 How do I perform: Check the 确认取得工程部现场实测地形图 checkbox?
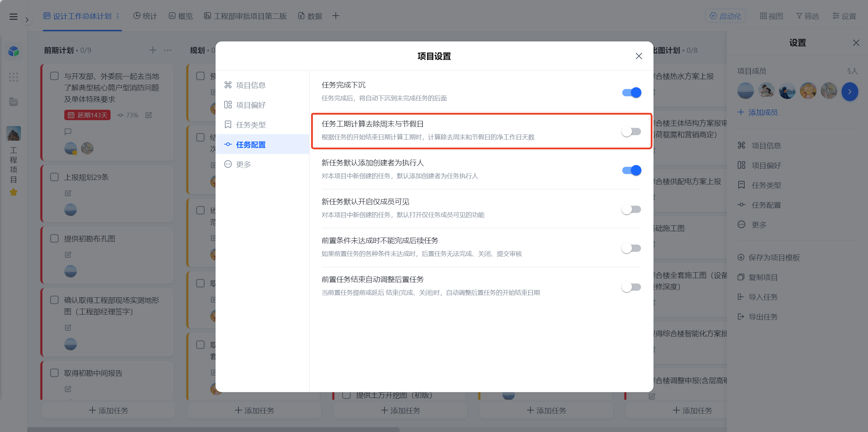point(55,300)
